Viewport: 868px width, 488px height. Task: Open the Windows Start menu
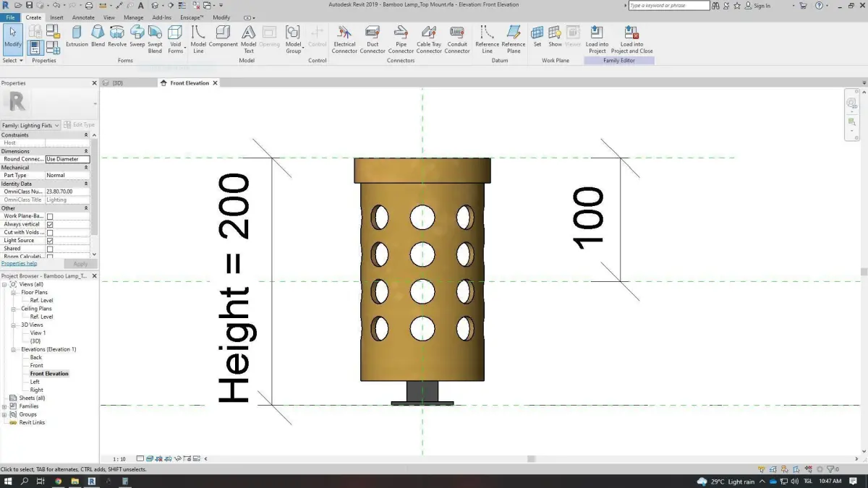[8, 481]
